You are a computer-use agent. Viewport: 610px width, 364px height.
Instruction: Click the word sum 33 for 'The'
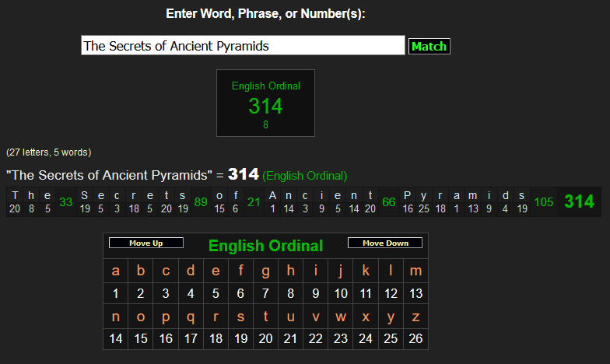(x=66, y=202)
